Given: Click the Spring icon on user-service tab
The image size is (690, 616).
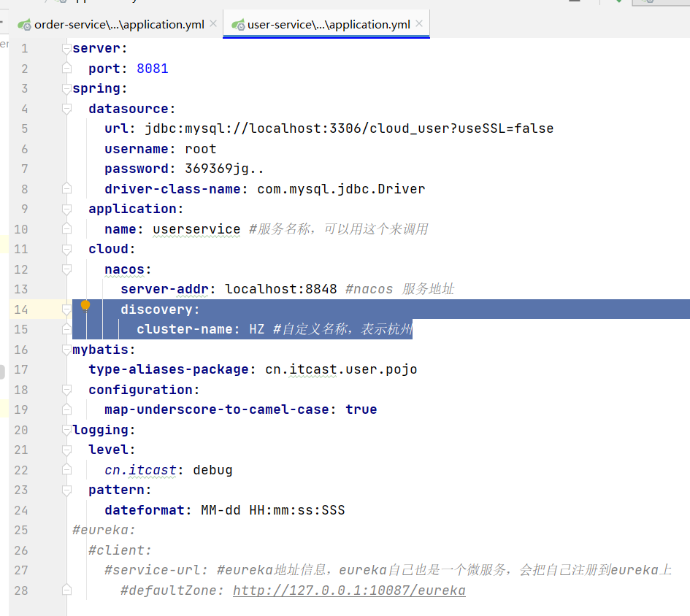Looking at the screenshot, I should [x=238, y=25].
